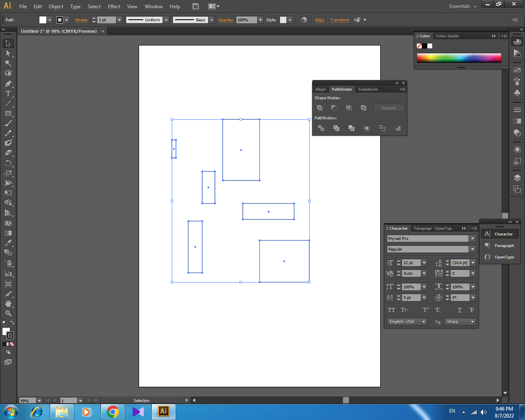Open the Opacity 100% dropdown

pos(260,20)
